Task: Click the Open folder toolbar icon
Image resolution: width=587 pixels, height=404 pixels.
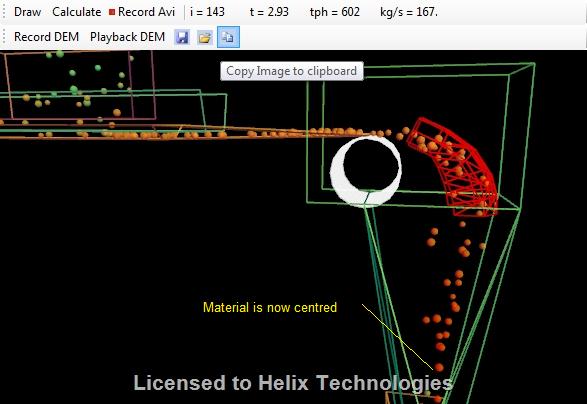Action: click(205, 37)
